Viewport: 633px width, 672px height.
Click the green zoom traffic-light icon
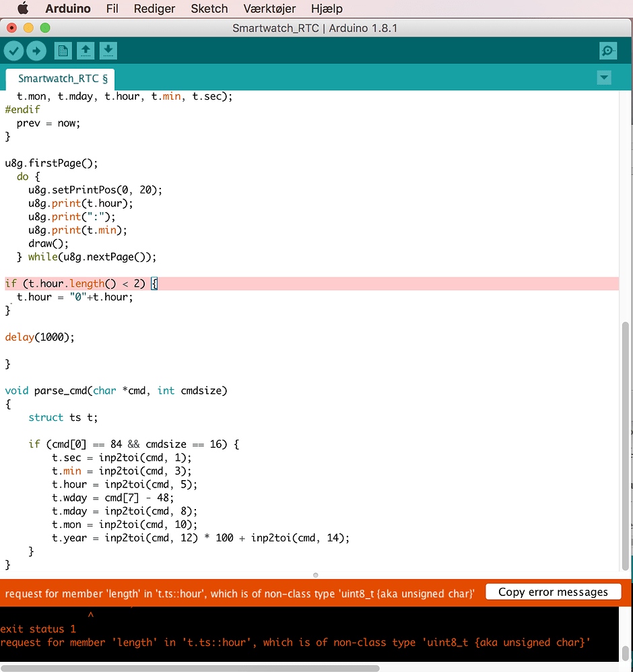pyautogui.click(x=44, y=28)
